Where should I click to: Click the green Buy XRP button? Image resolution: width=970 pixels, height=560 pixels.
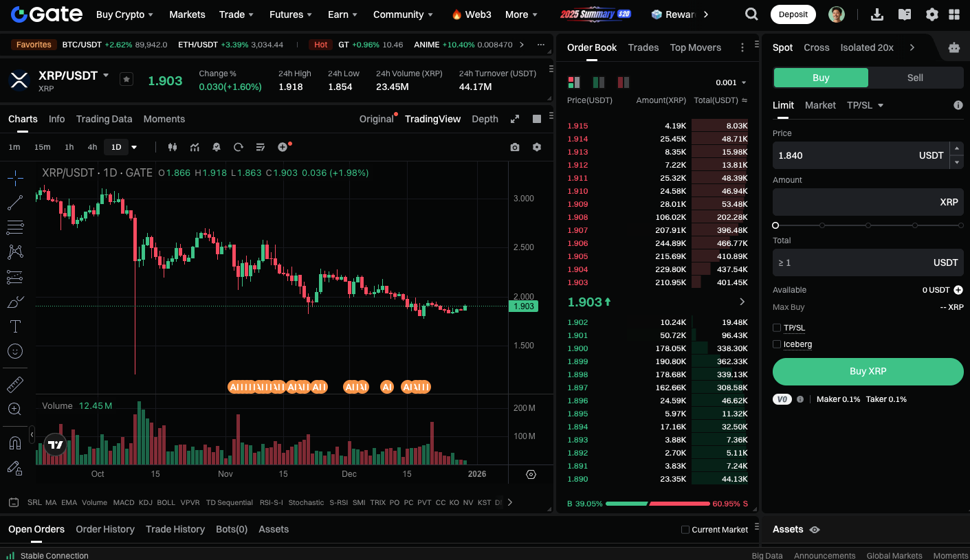click(868, 371)
